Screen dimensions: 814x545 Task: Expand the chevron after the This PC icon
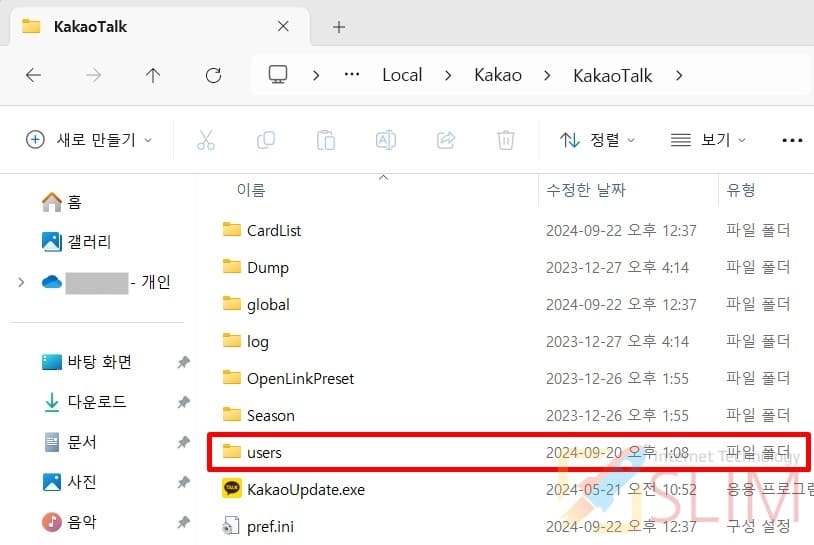click(316, 76)
